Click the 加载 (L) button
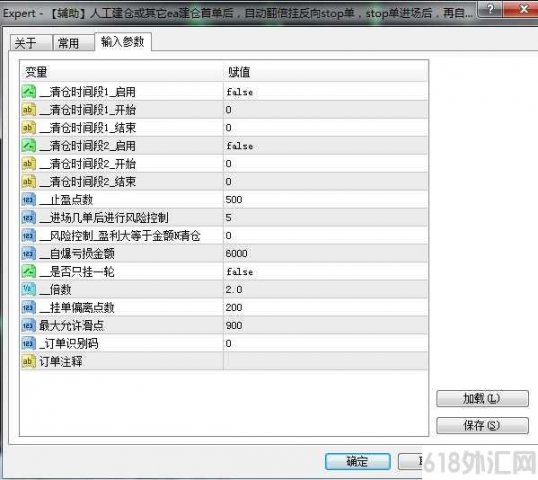This screenshot has height=480, width=538. 482,398
